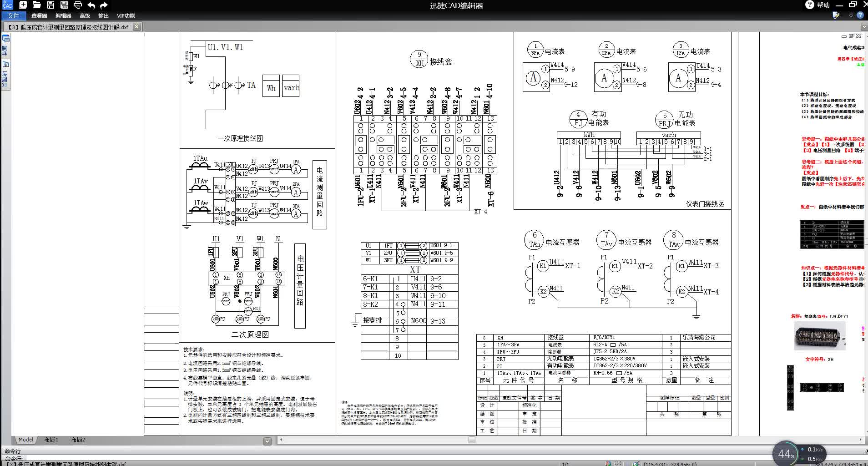
Task: Click the 二次原理图 title in the drawing
Action: click(x=250, y=334)
